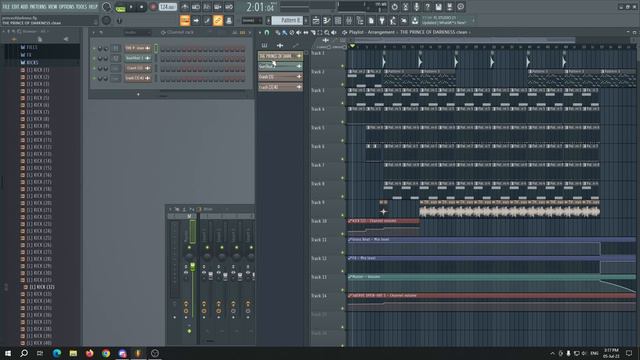Click the mixer master volume fader
The height and width of the screenshot is (360, 640).
tap(193, 267)
